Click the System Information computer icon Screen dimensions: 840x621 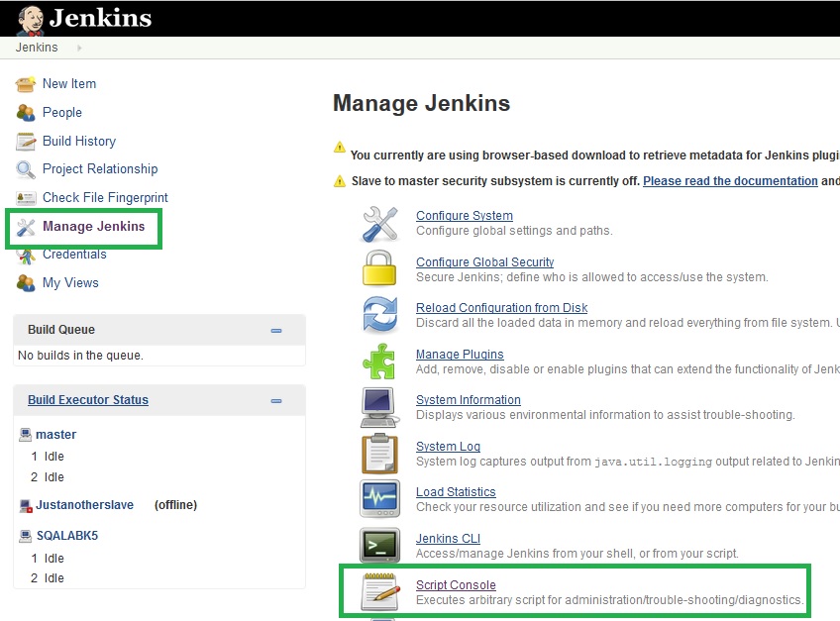[379, 408]
